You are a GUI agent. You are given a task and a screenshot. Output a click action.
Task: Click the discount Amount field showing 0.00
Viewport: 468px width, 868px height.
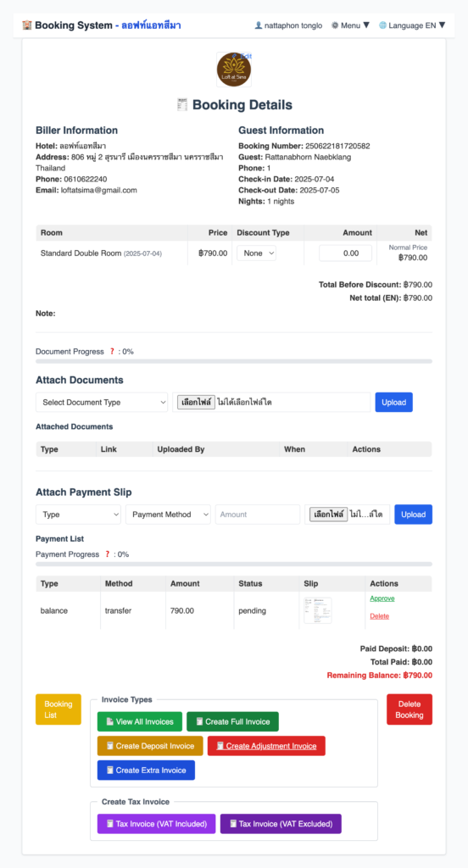click(x=346, y=253)
